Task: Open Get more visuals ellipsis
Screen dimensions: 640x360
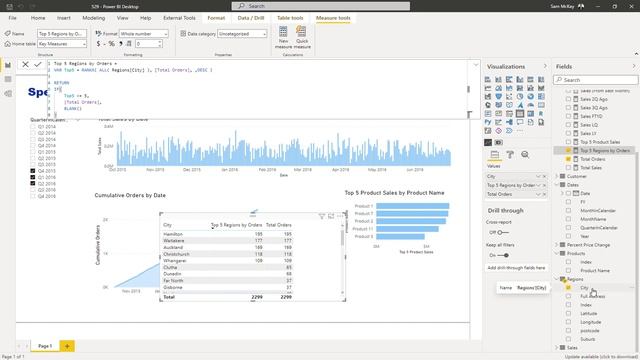Action: click(520, 131)
